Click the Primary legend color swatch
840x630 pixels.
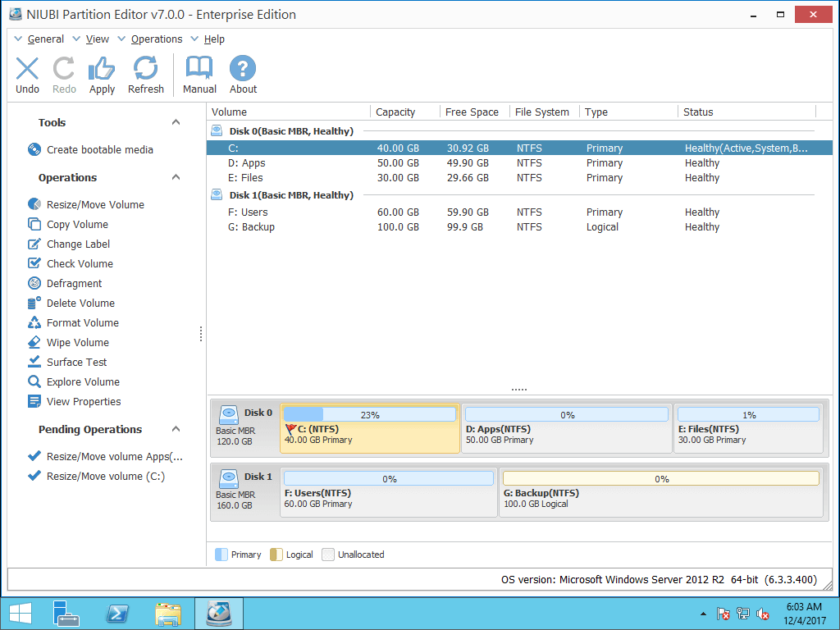coord(221,555)
